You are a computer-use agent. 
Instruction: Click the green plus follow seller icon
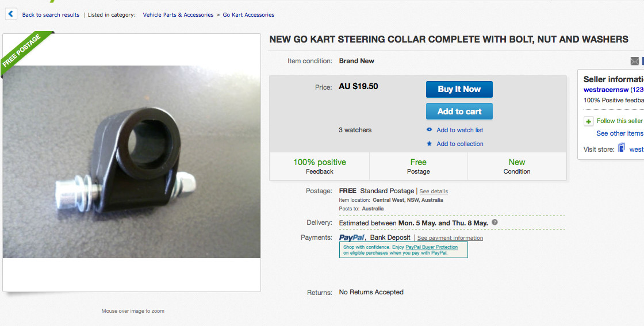click(588, 121)
